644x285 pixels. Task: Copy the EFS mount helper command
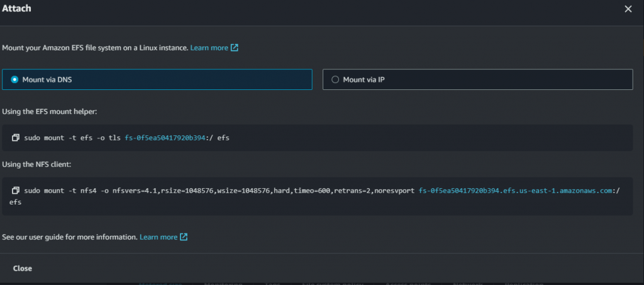tap(16, 138)
